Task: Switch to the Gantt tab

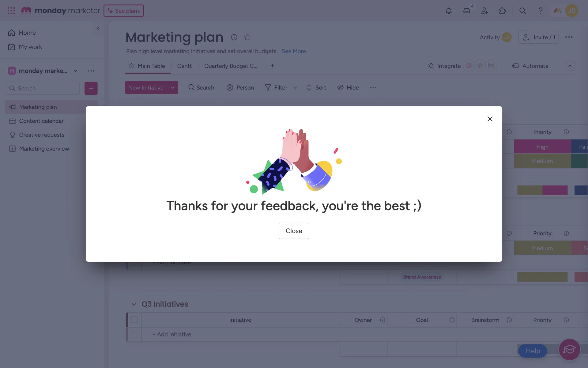Action: 184,66
